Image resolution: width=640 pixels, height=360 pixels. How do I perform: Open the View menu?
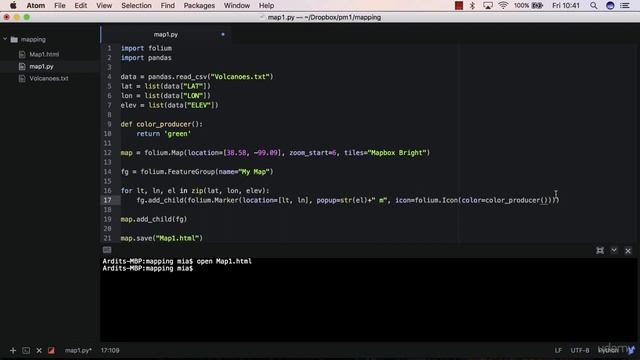104,6
